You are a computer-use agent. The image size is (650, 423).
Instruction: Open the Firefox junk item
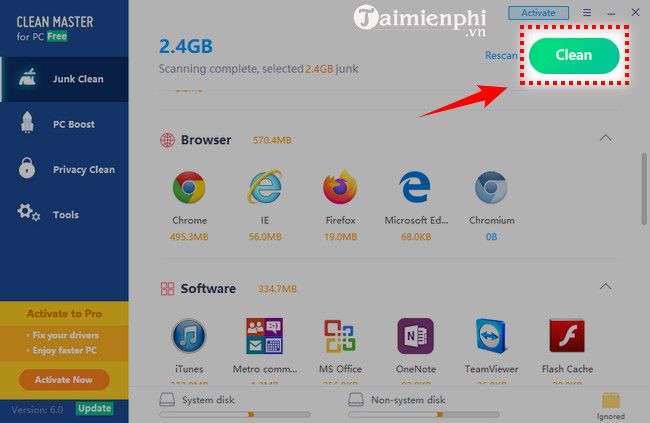pyautogui.click(x=340, y=187)
